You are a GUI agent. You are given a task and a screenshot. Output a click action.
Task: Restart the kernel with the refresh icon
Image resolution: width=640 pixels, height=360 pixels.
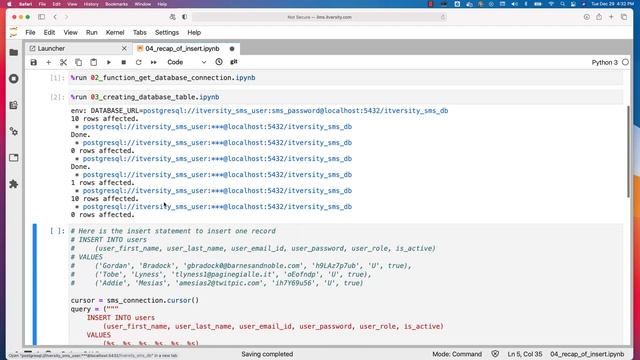tap(138, 62)
